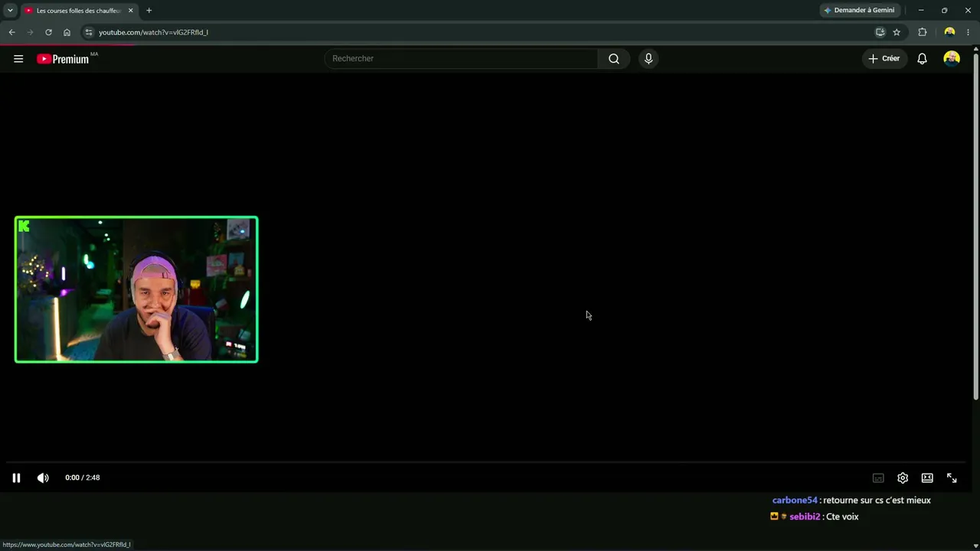Screen dimensions: 980x551
Task: Pause the video playback
Action: [16, 478]
